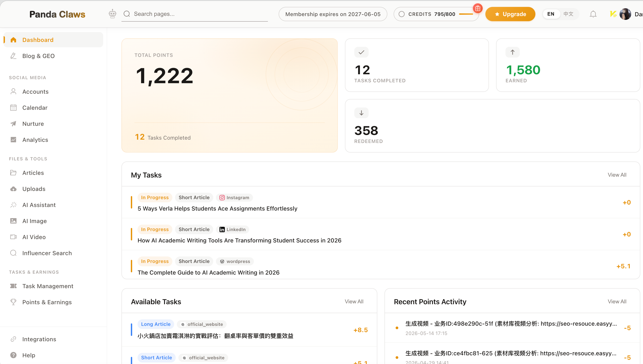Click the Blog & GEO pencil icon
Image resolution: width=643 pixels, height=364 pixels.
[x=14, y=56]
